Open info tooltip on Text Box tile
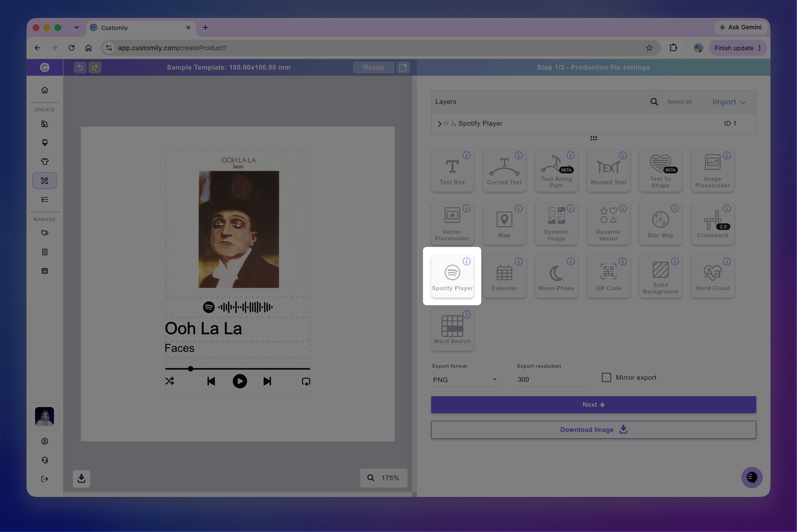The image size is (797, 532). pyautogui.click(x=466, y=155)
